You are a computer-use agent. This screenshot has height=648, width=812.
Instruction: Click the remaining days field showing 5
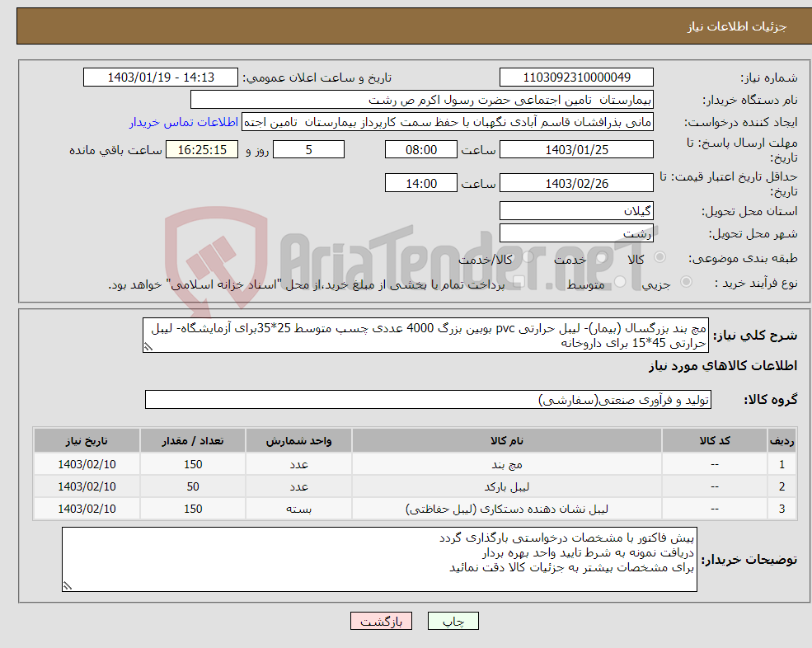308,150
